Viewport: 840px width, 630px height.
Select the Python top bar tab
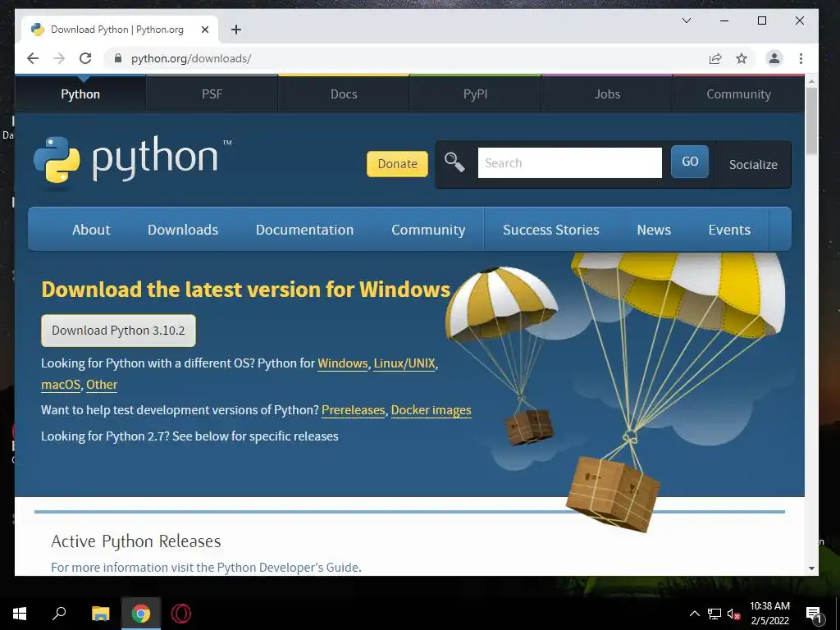[x=80, y=94]
